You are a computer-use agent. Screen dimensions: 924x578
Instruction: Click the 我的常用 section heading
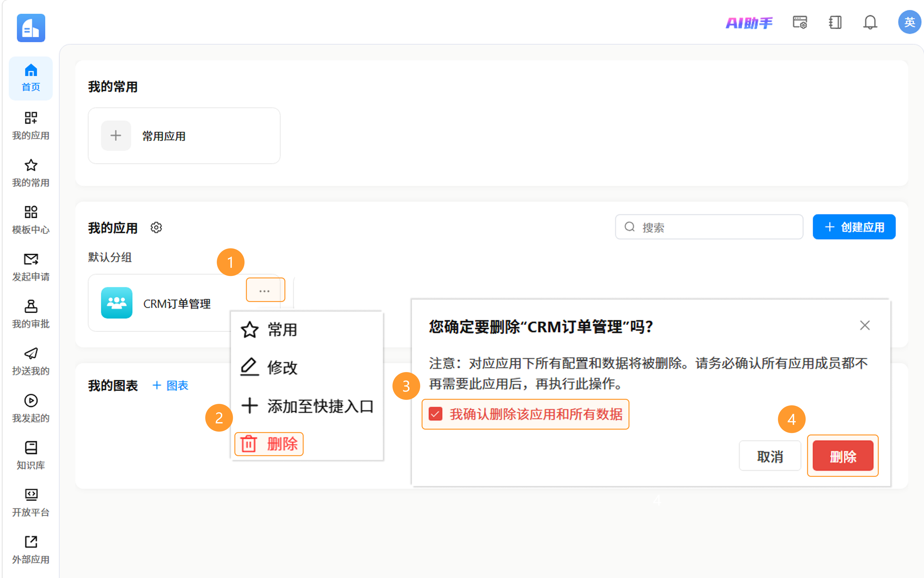click(x=113, y=87)
